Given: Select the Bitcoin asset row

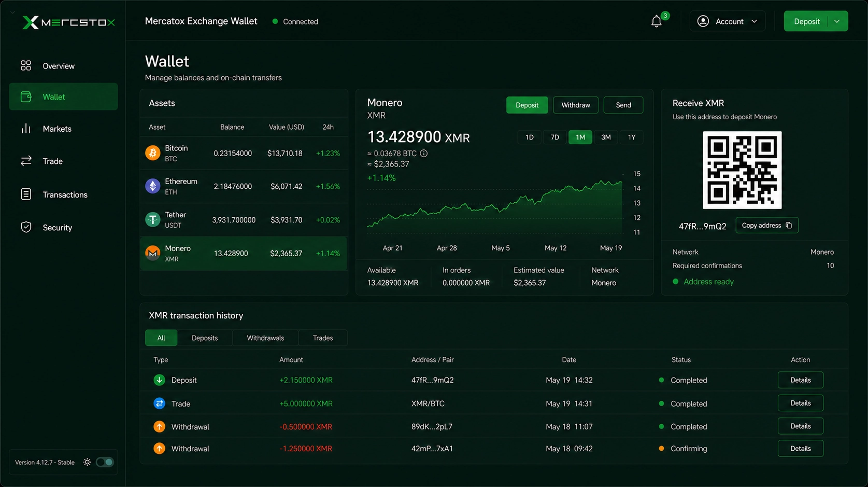Looking at the screenshot, I should [x=244, y=153].
